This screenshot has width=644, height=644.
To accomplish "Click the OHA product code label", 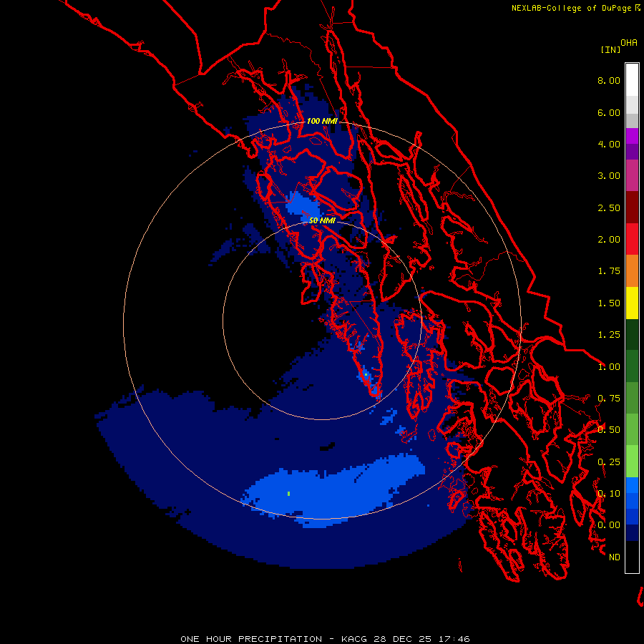I will click(629, 43).
